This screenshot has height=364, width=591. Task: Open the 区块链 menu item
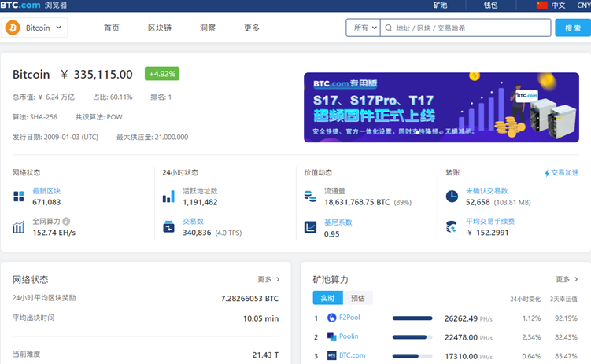point(160,28)
